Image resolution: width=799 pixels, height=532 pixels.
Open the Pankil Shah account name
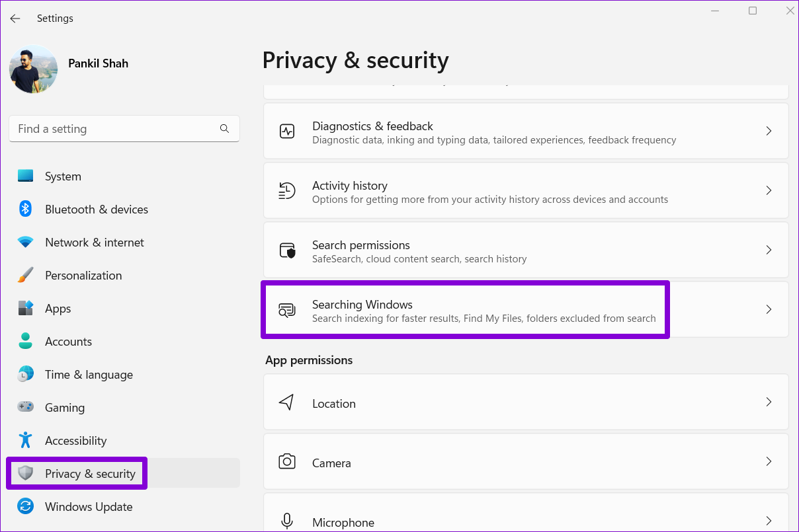tap(98, 63)
